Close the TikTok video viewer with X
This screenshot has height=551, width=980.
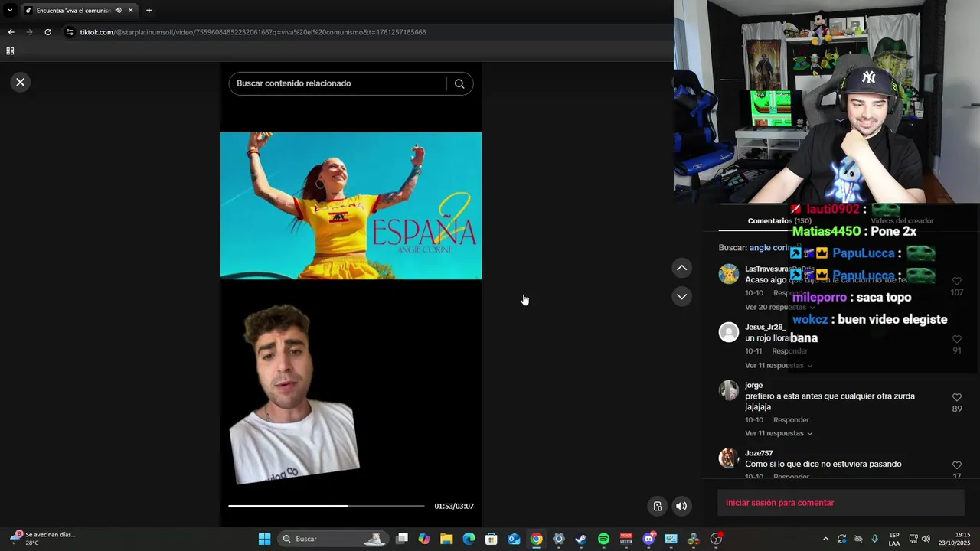(x=21, y=82)
